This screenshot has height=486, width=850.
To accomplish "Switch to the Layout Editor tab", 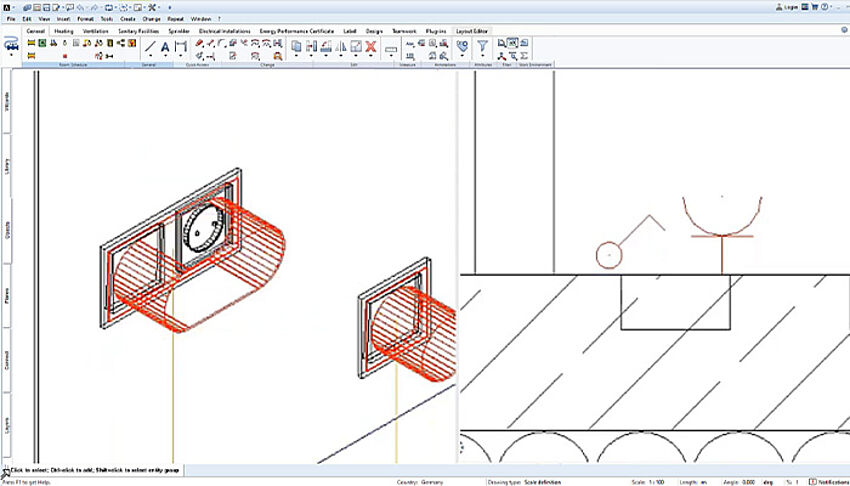I will click(472, 31).
